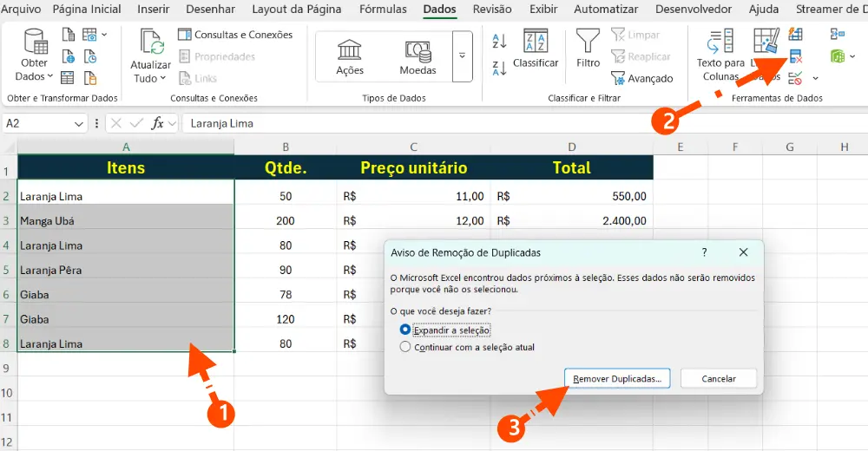This screenshot has height=451, width=868.
Task: Expand the Atualizar Tudo dropdown arrow
Action: pos(163,79)
